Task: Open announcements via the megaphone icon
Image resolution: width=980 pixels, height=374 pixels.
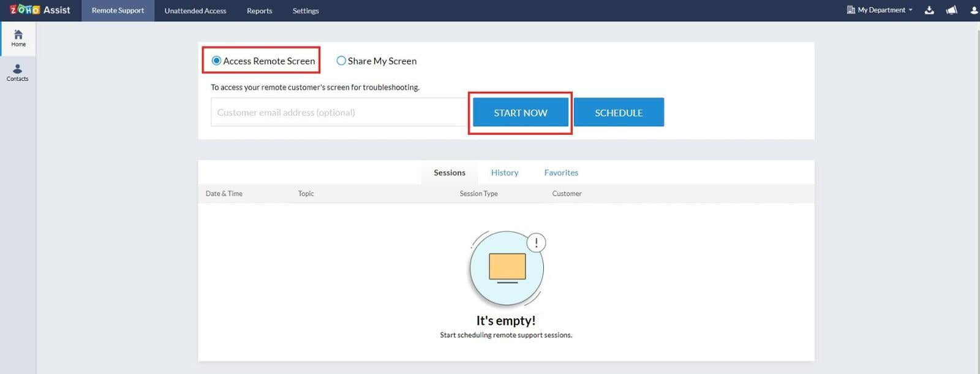Action: pos(951,10)
